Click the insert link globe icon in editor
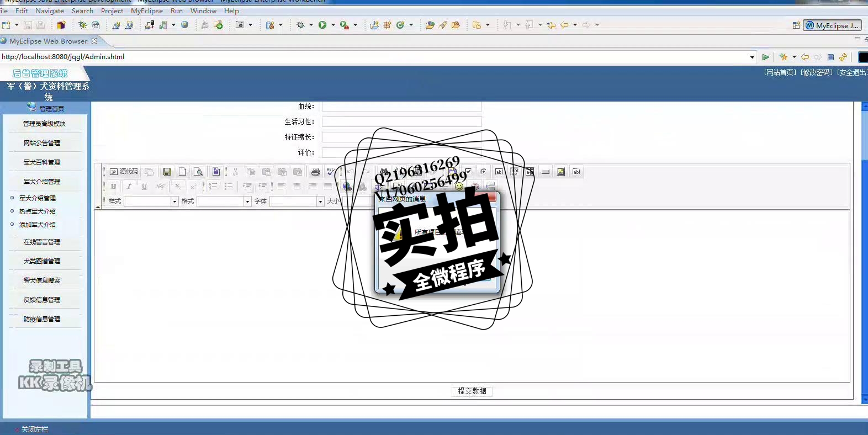Viewport: 868px width, 435px height. coord(347,187)
